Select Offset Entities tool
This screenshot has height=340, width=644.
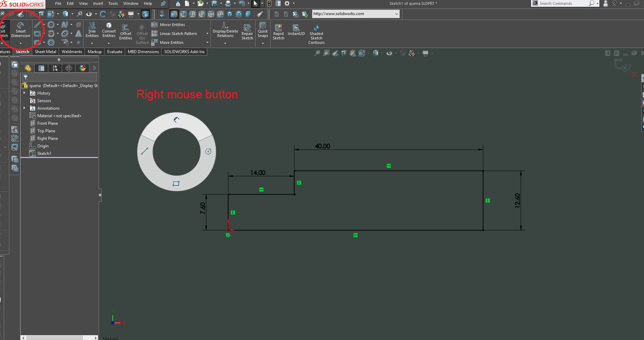tap(126, 32)
